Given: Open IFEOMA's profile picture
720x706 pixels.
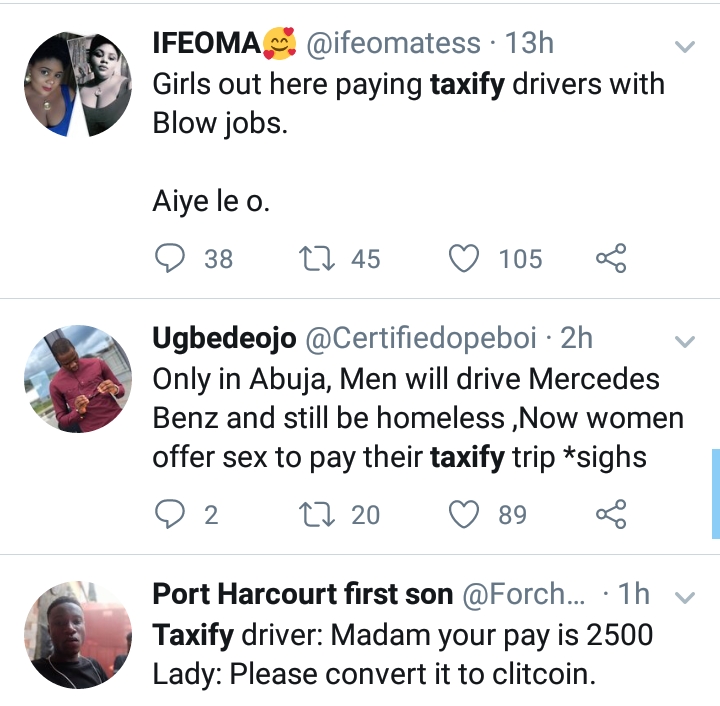Looking at the screenshot, I should point(77,84).
